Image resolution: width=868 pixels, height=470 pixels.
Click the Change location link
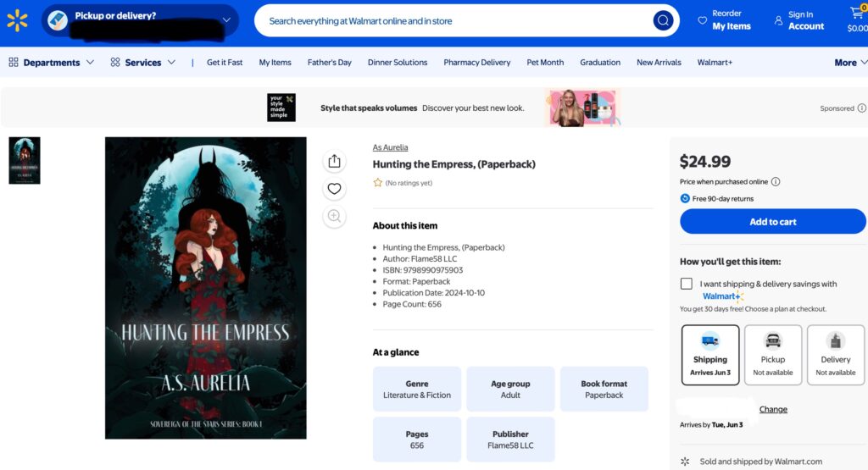point(773,409)
